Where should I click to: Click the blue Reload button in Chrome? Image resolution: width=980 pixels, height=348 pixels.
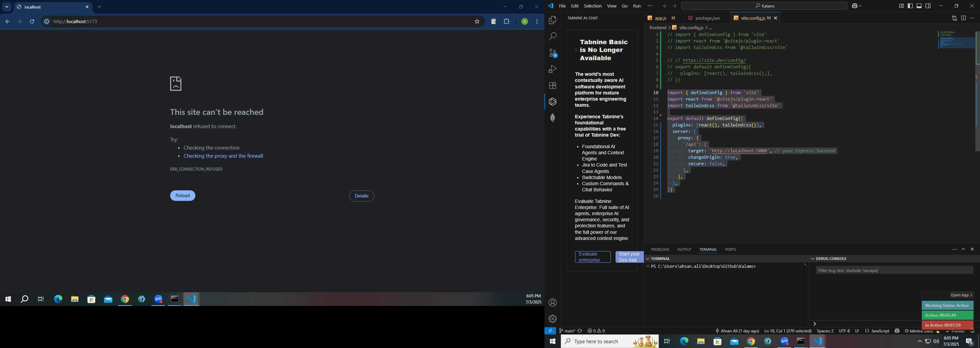click(183, 196)
